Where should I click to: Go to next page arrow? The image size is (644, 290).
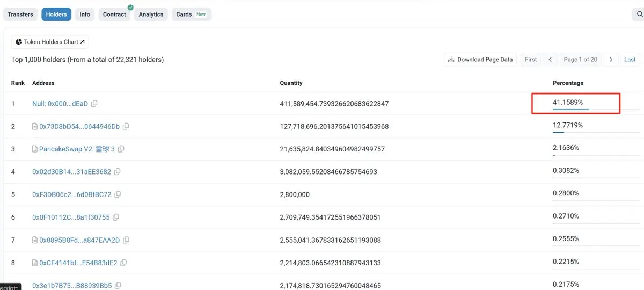pyautogui.click(x=611, y=60)
